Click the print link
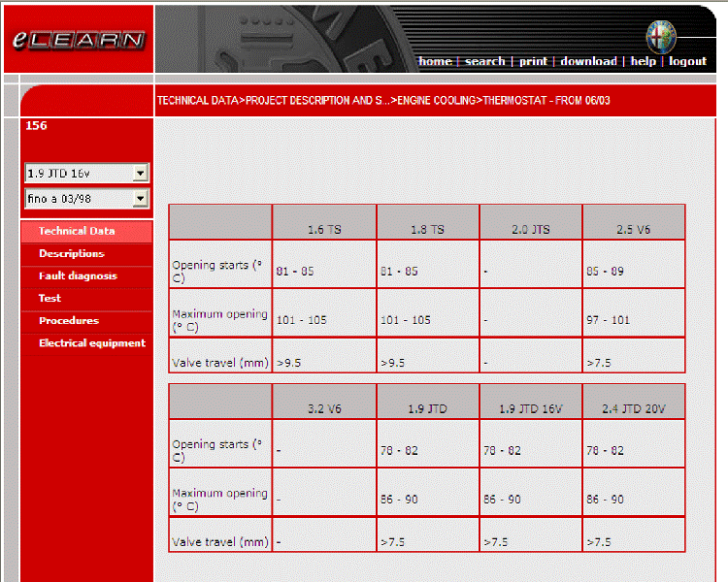728x582 pixels. [533, 61]
